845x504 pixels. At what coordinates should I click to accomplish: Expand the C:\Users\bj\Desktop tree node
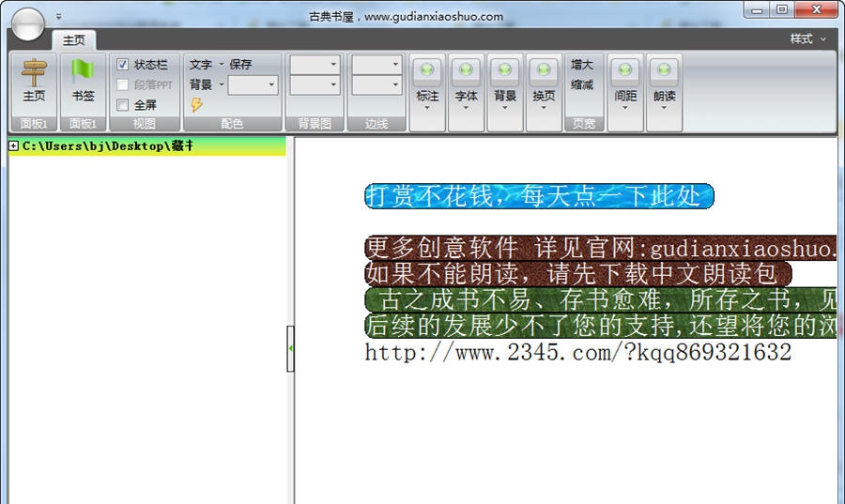tap(13, 145)
